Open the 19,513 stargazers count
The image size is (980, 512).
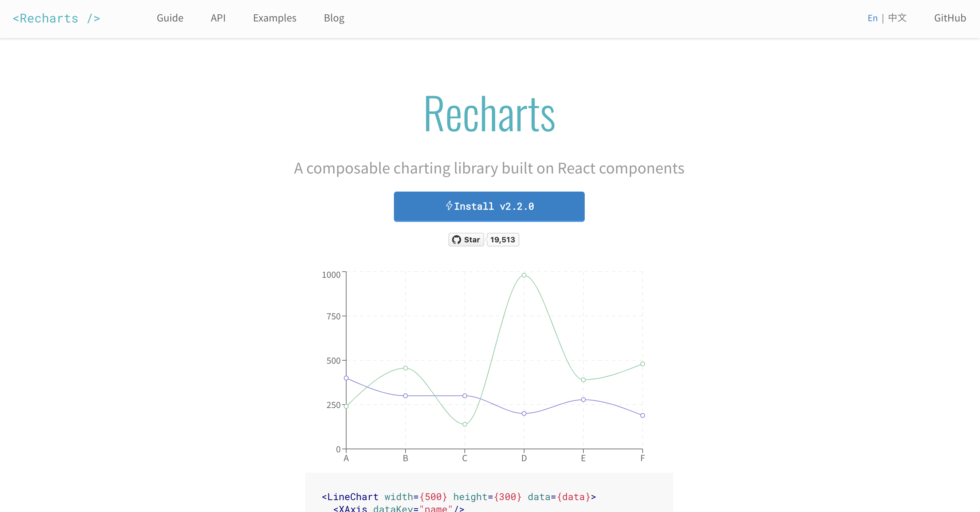click(x=503, y=240)
